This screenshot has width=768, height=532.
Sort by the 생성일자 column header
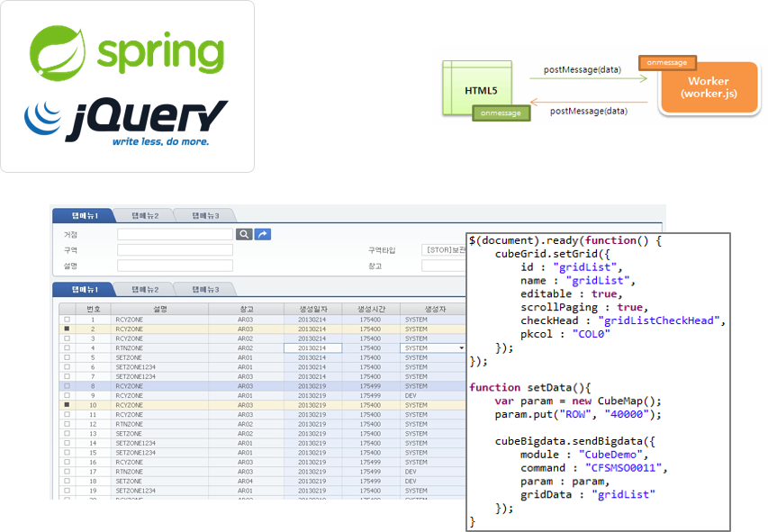[x=312, y=309]
